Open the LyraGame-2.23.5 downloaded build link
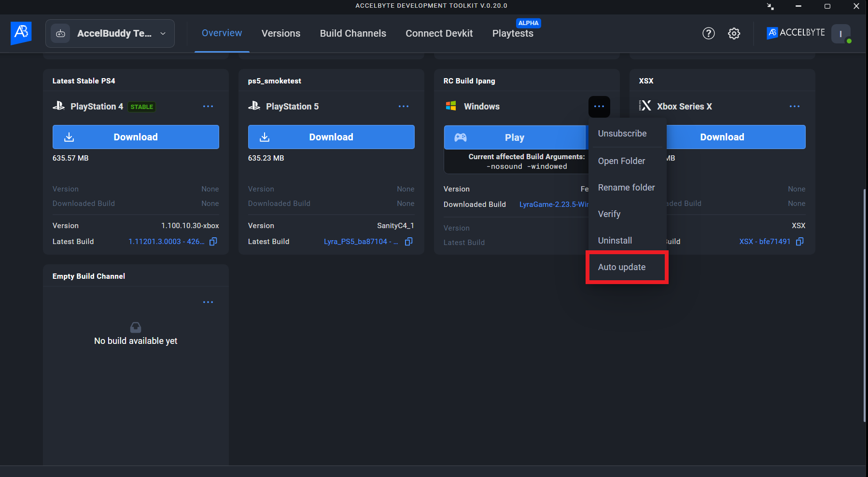Screen dimensions: 868x477 [x=554, y=204]
